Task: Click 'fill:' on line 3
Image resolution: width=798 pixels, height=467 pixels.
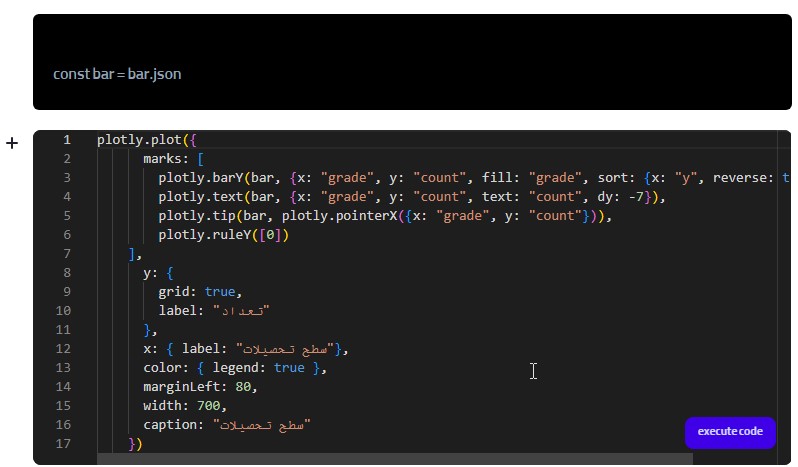Action: (x=501, y=178)
